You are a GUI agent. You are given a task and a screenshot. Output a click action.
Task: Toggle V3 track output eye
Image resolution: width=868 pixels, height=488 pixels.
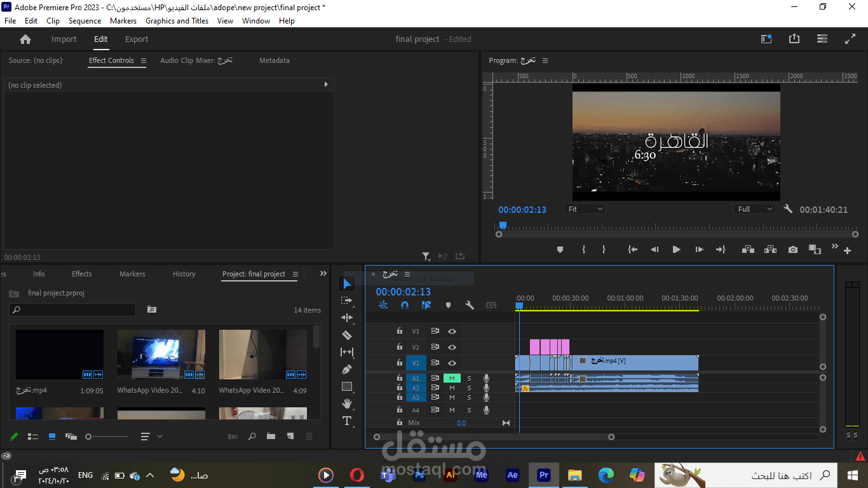[452, 331]
